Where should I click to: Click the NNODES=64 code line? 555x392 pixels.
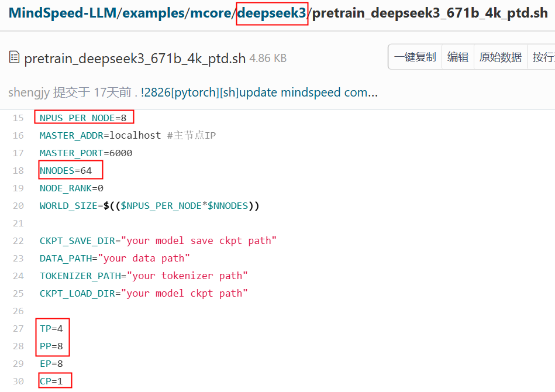tap(66, 171)
